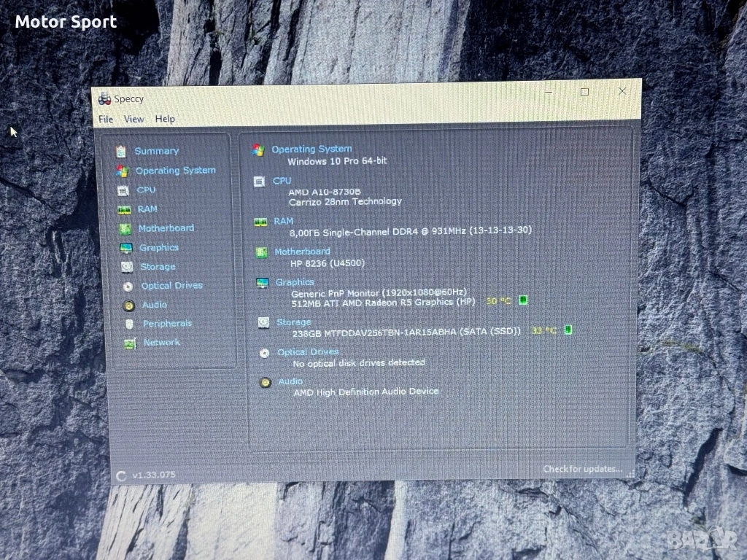Image resolution: width=747 pixels, height=560 pixels.
Task: Click the Motherboard heading in summary panel
Action: [302, 252]
